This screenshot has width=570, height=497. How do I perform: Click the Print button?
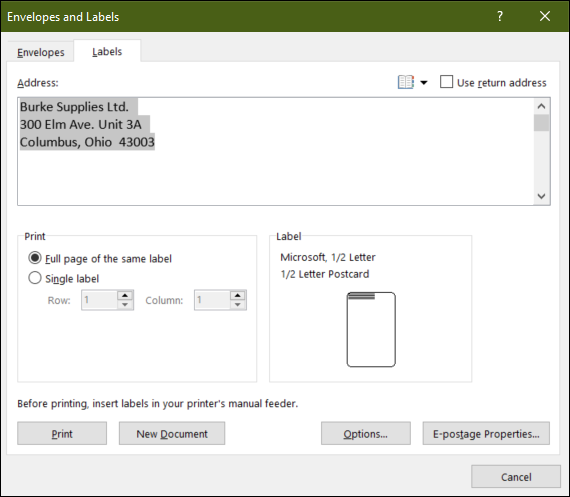[x=62, y=433]
